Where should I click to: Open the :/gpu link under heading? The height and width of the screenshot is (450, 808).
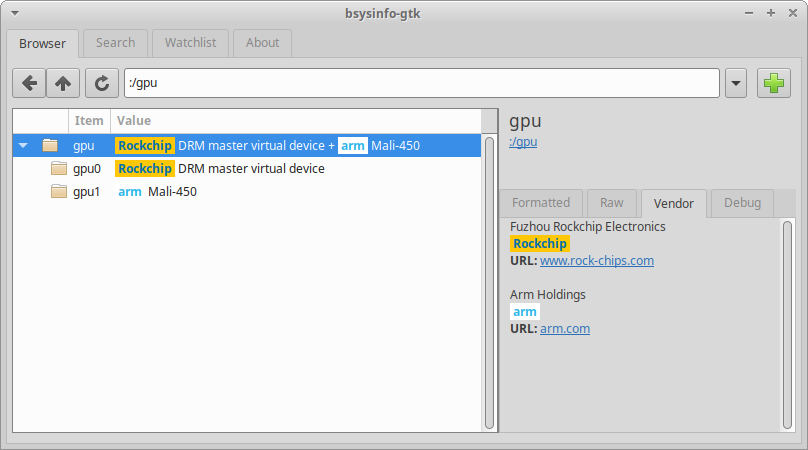[x=523, y=142]
